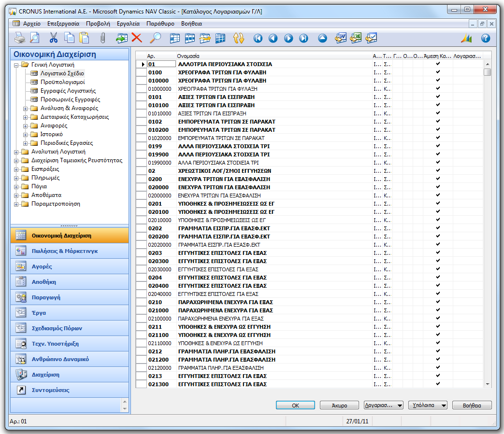Click the Find magnifying glass icon
Image resolution: width=504 pixels, height=434 pixels.
(156, 38)
